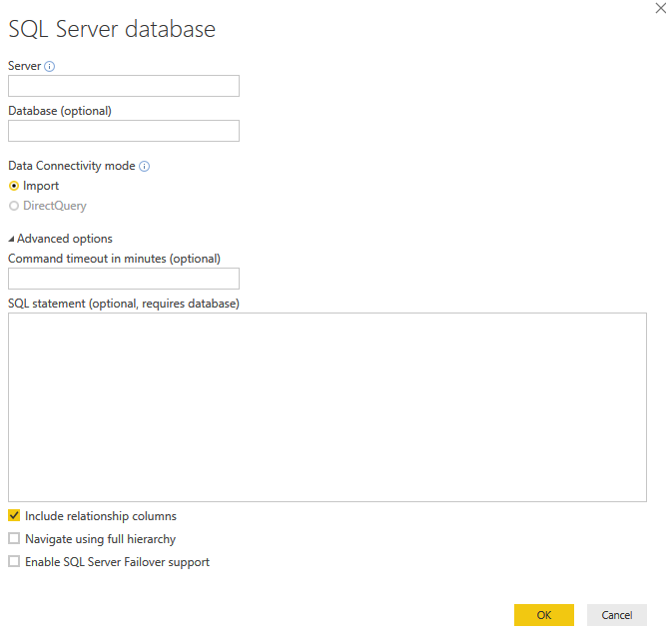This screenshot has width=666, height=644.
Task: Enable SQL Server Failover support
Action: [x=14, y=561]
